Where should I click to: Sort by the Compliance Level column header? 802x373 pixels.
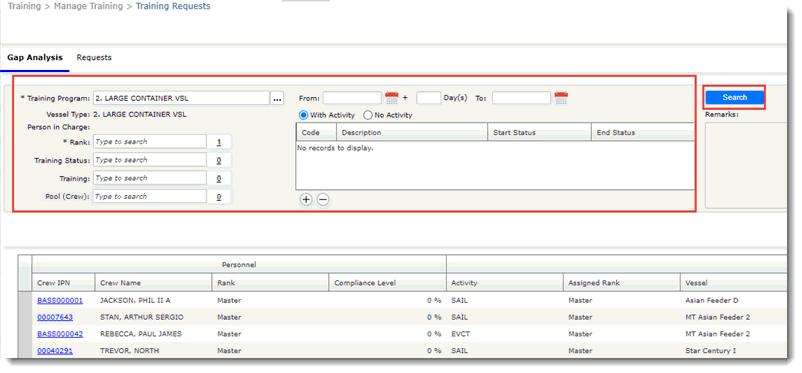(387, 282)
